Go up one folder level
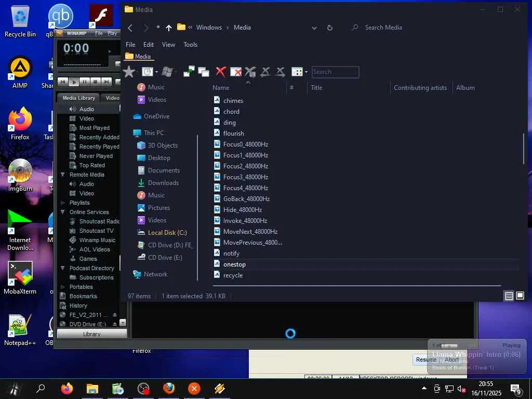Image resolution: width=532 pixels, height=399 pixels. pyautogui.click(x=169, y=28)
